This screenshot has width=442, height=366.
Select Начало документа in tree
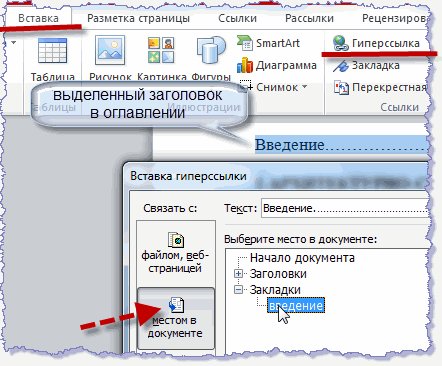pos(302,258)
